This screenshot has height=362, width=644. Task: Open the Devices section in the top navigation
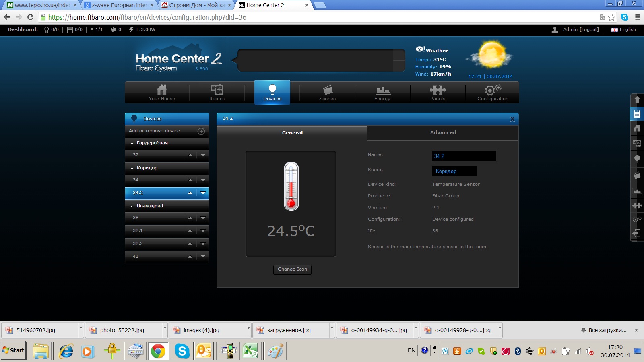click(272, 93)
